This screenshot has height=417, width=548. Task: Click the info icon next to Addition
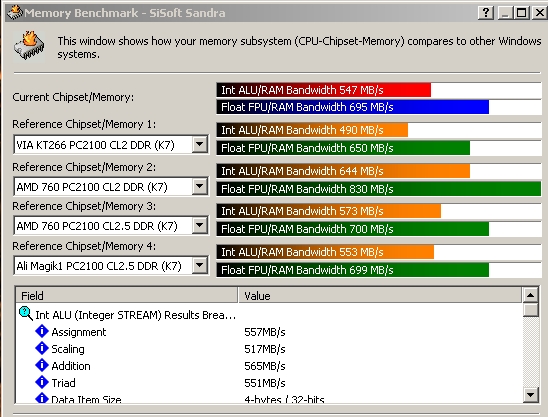coord(42,365)
